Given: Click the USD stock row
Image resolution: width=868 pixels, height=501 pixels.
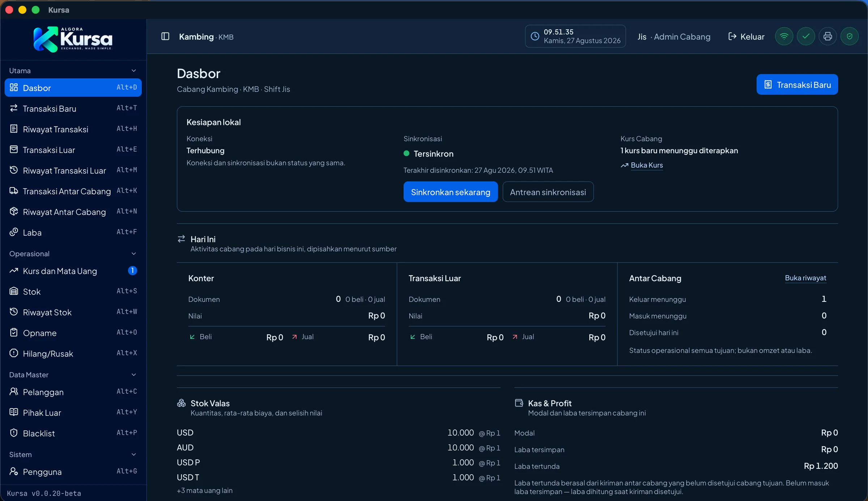Looking at the screenshot, I should coord(339,432).
